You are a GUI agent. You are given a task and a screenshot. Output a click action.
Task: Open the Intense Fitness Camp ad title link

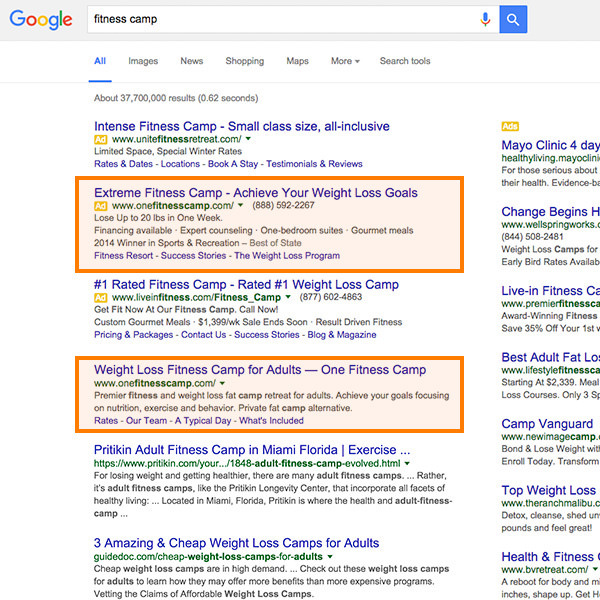[x=242, y=126]
